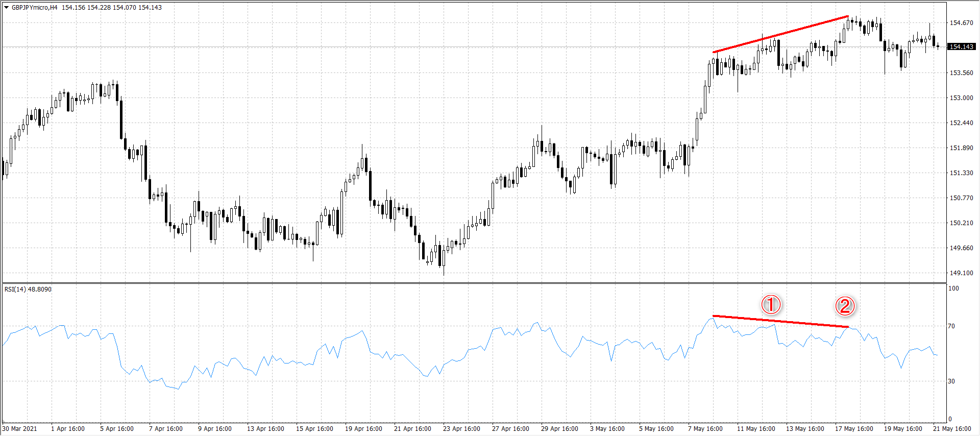Image resolution: width=980 pixels, height=436 pixels.
Task: Click the 21 May 16:00 time label
Action: tap(952, 429)
